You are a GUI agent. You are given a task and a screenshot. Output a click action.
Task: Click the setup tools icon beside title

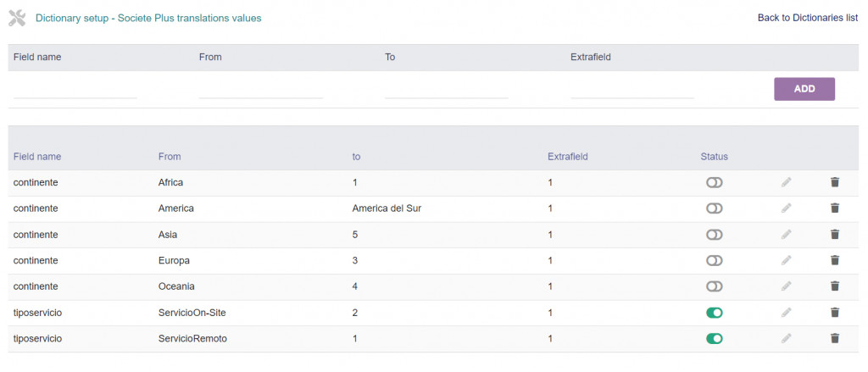point(18,17)
